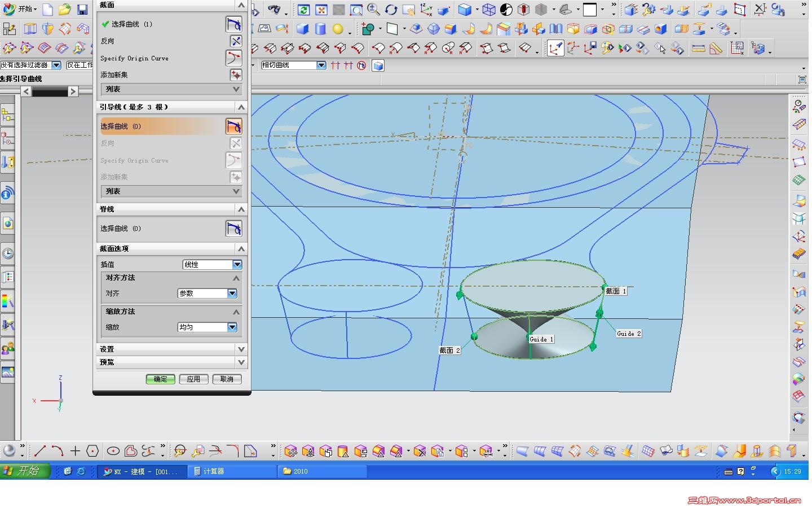The width and height of the screenshot is (812, 508).
Task: Click the spine select curve icon
Action: point(233,229)
